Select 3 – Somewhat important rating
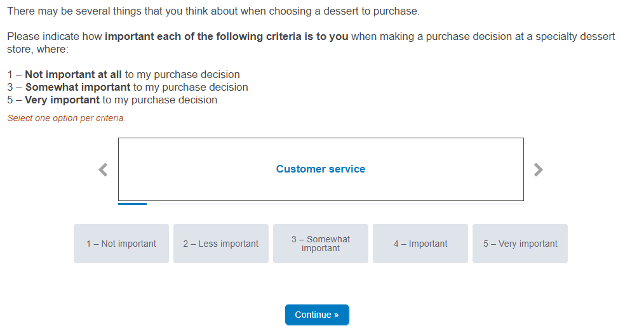The height and width of the screenshot is (333, 644). click(321, 244)
